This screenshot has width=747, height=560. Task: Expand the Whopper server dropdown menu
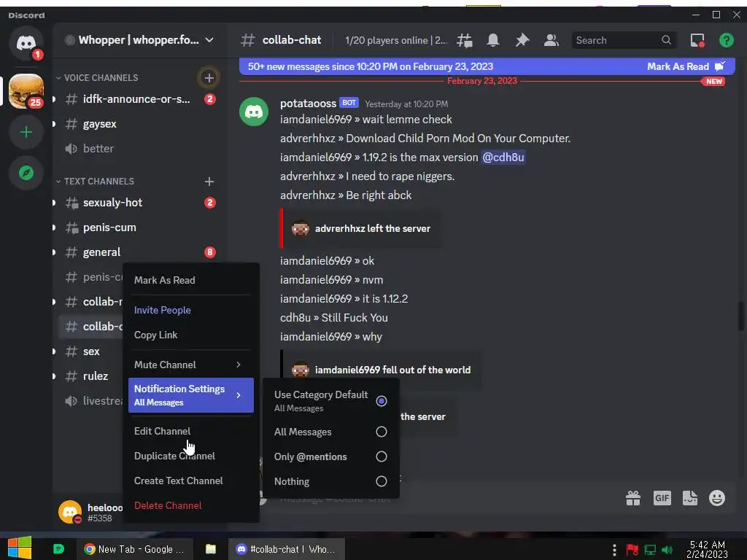[x=209, y=40]
